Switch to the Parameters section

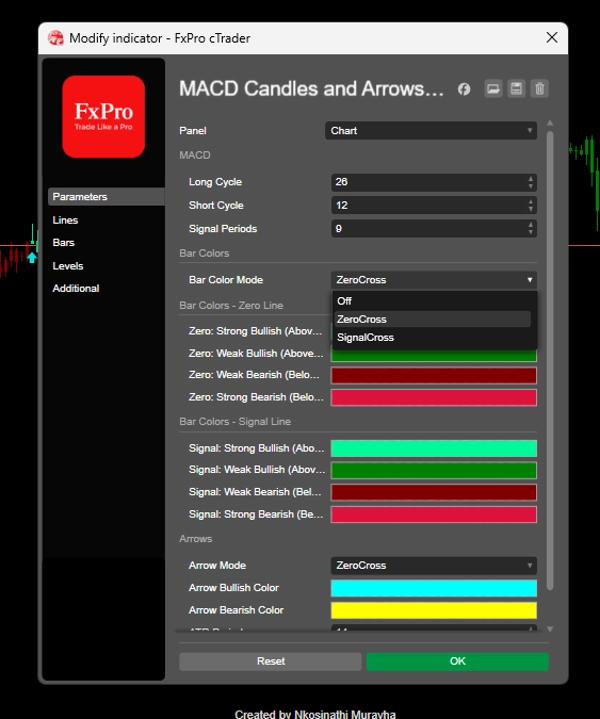tap(106, 197)
